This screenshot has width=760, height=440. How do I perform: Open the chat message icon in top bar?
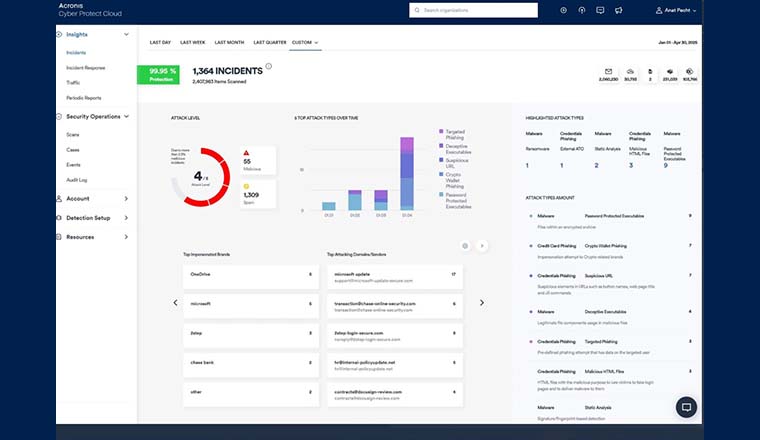click(x=600, y=10)
